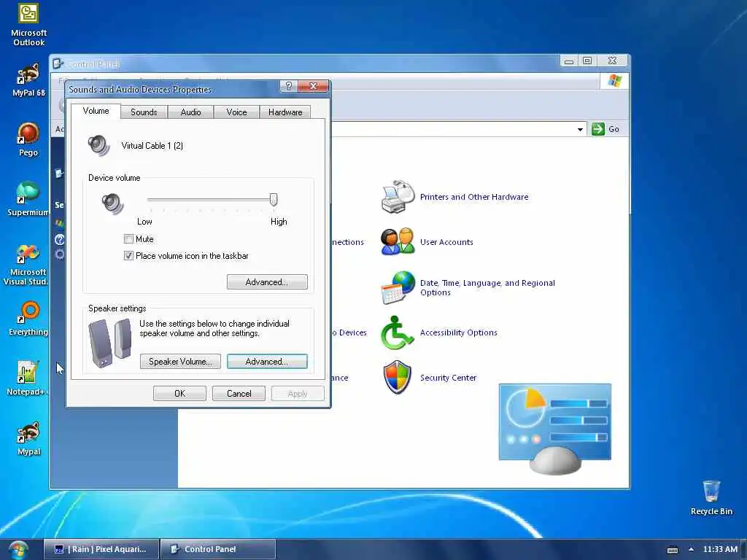Screen dimensions: 747x560
Task: Click the Accessibility Options wheelchair icon
Action: click(x=397, y=332)
